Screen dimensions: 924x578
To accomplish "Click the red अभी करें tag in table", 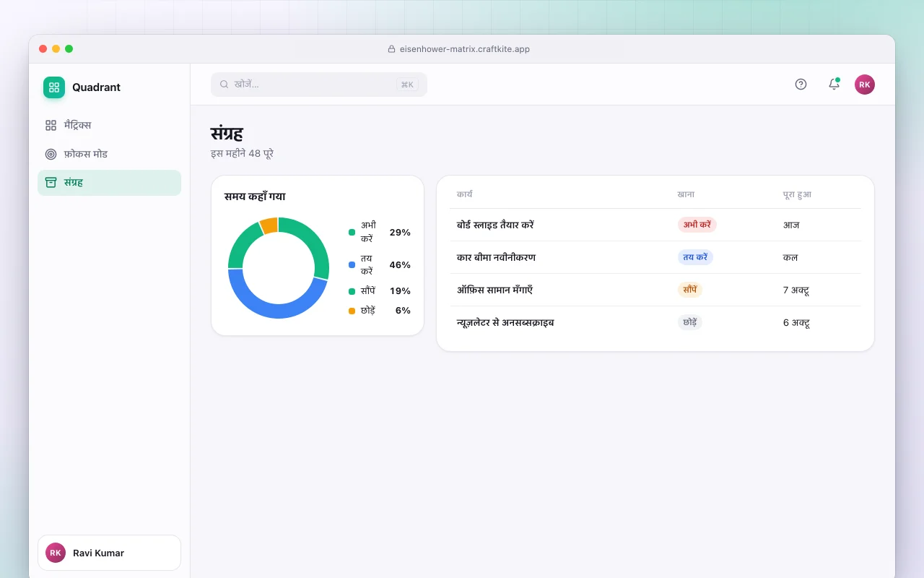I will coord(697,225).
